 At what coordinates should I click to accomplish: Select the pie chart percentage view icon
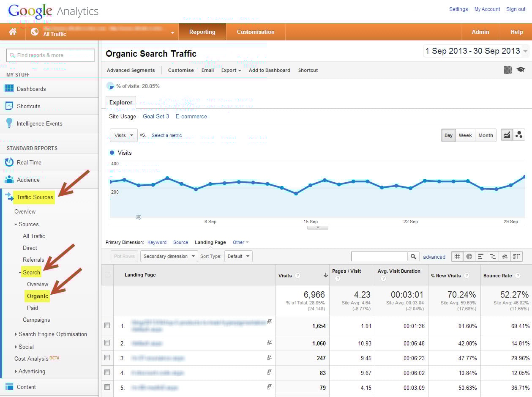(469, 256)
